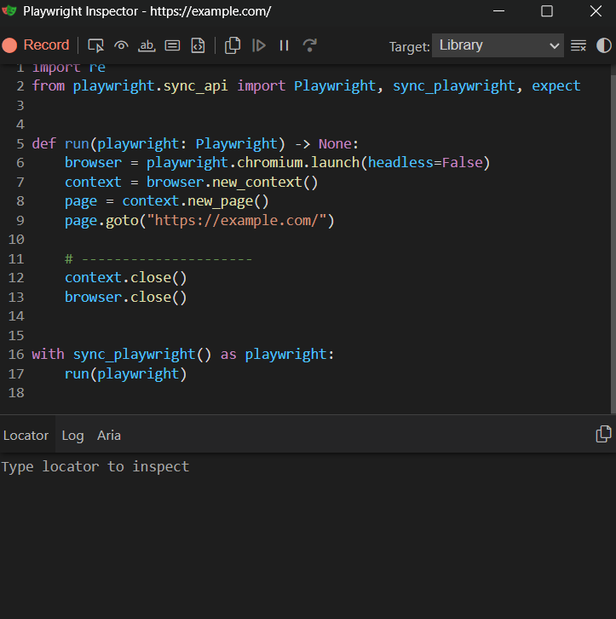The image size is (616, 619).
Task: Click the page.goto line in the code
Action: click(x=199, y=220)
